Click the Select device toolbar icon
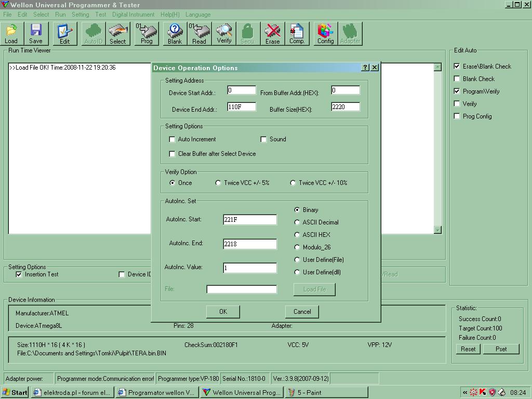 click(118, 33)
